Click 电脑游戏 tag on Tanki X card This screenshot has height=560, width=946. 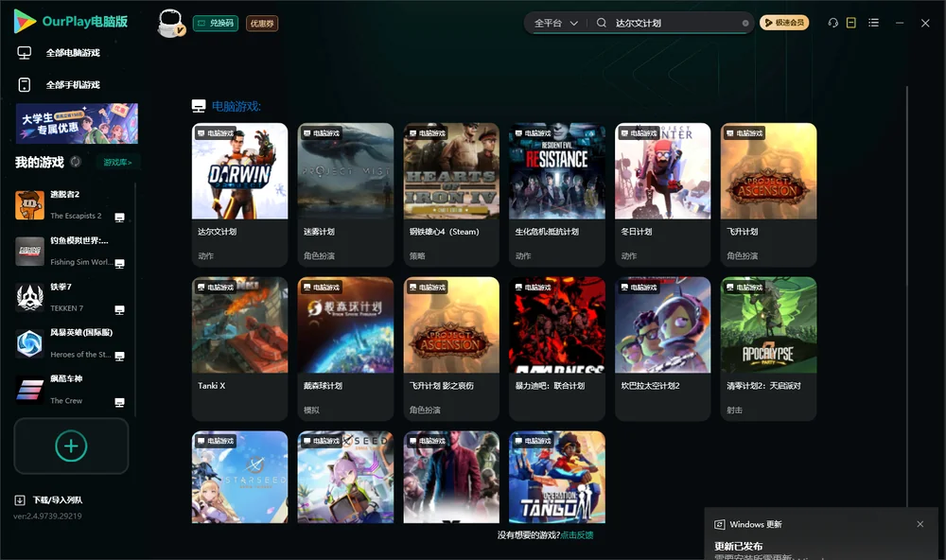tap(216, 288)
